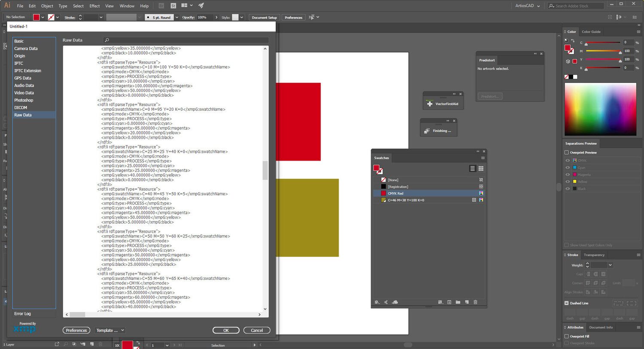
Task: Switch to the Color Guide tab
Action: click(x=591, y=32)
